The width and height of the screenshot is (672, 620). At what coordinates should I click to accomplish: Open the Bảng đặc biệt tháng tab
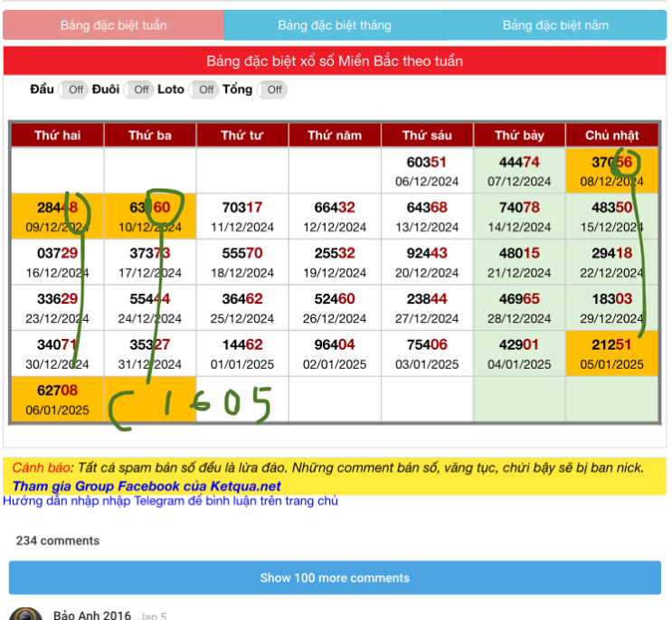(335, 25)
